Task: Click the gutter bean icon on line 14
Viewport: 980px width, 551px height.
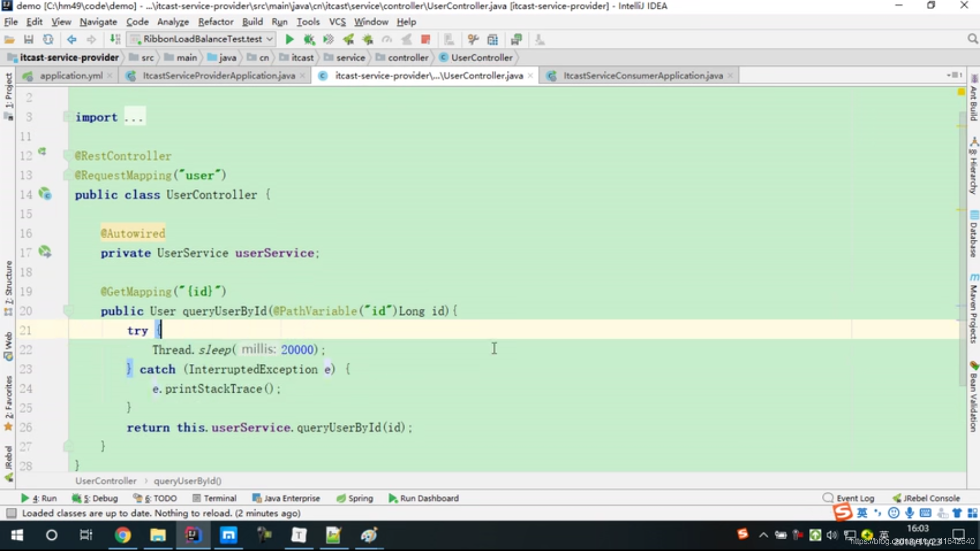Action: click(x=45, y=194)
